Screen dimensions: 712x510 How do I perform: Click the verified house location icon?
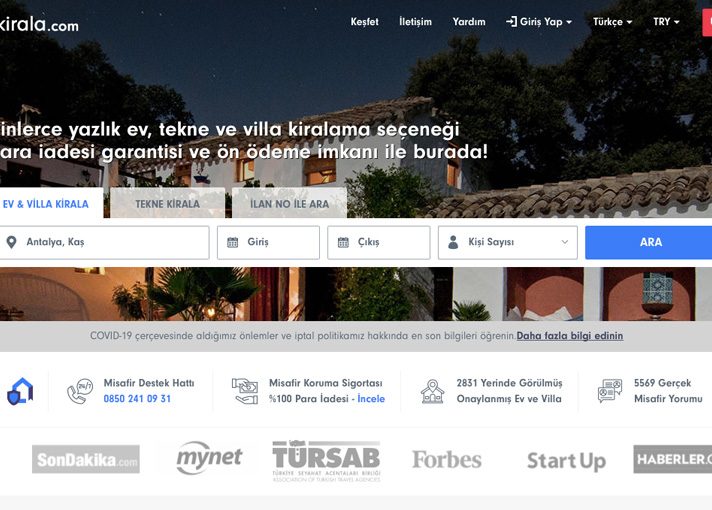point(432,391)
